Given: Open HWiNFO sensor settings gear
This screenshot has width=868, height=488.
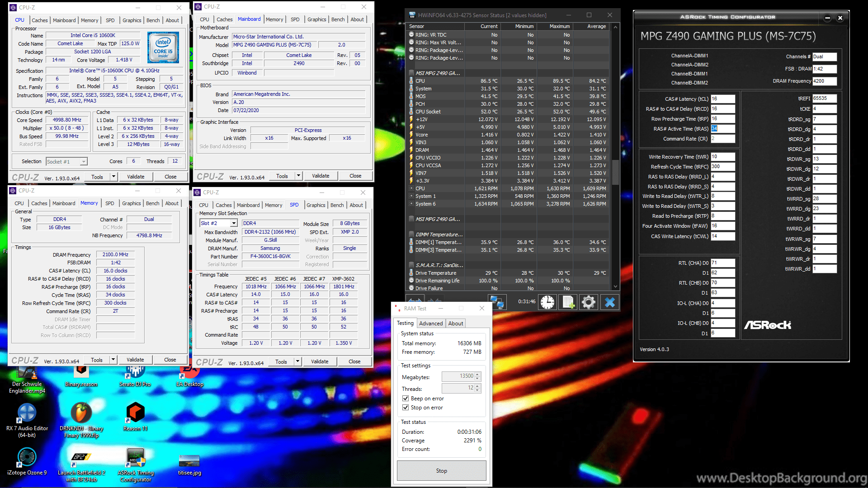Looking at the screenshot, I should (x=589, y=302).
